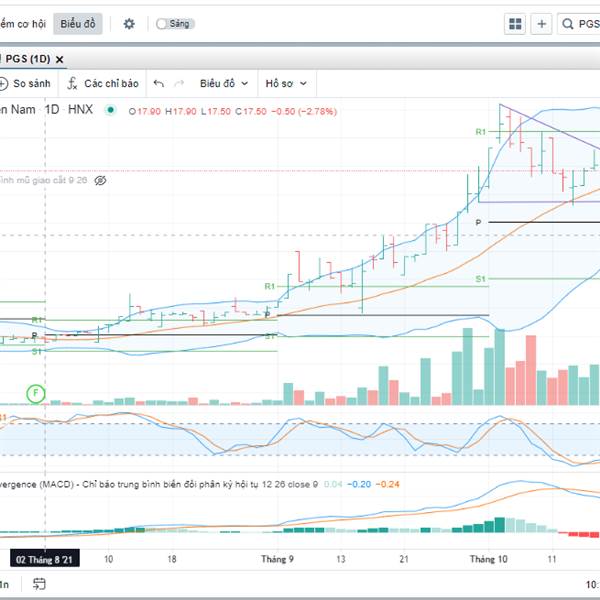The image size is (600, 600).
Task: Open the grid layout selector icon
Action: [x=515, y=24]
